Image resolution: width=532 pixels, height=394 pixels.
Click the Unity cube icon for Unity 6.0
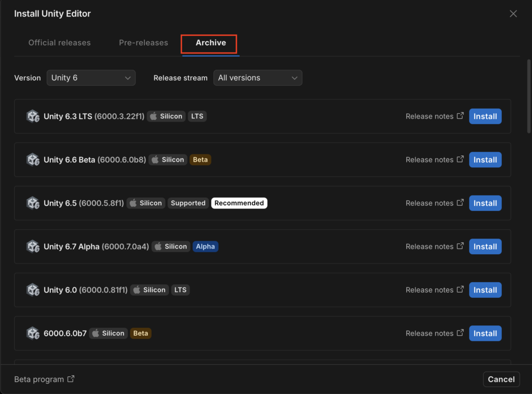(x=33, y=290)
